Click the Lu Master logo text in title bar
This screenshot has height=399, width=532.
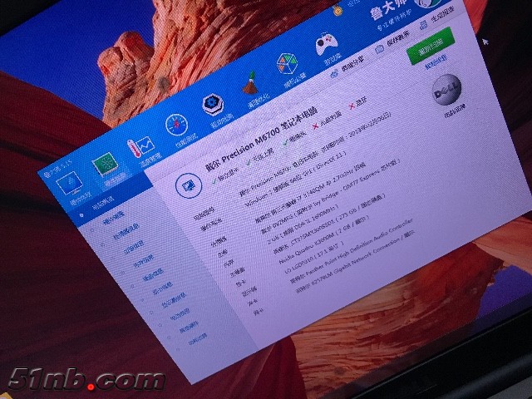390,9
